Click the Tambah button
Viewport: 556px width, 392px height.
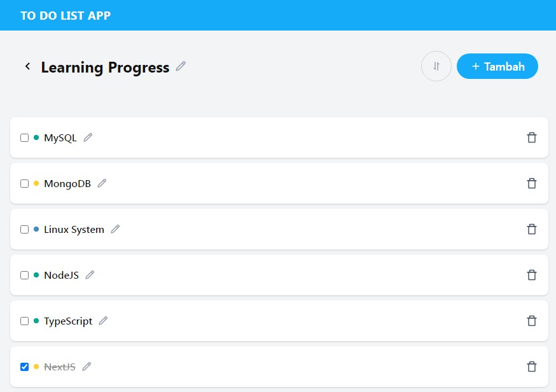tap(497, 66)
